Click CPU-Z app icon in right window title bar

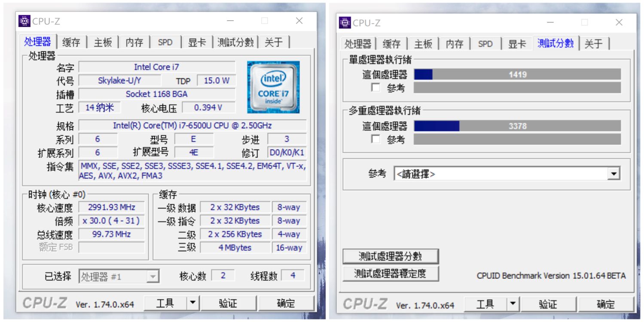pyautogui.click(x=345, y=22)
